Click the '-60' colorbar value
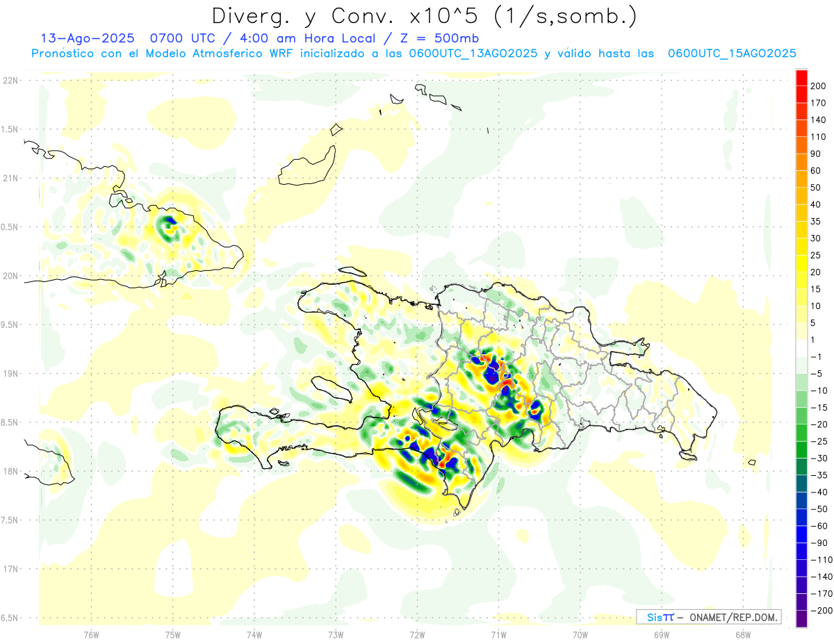The image size is (834, 644). click(x=819, y=526)
